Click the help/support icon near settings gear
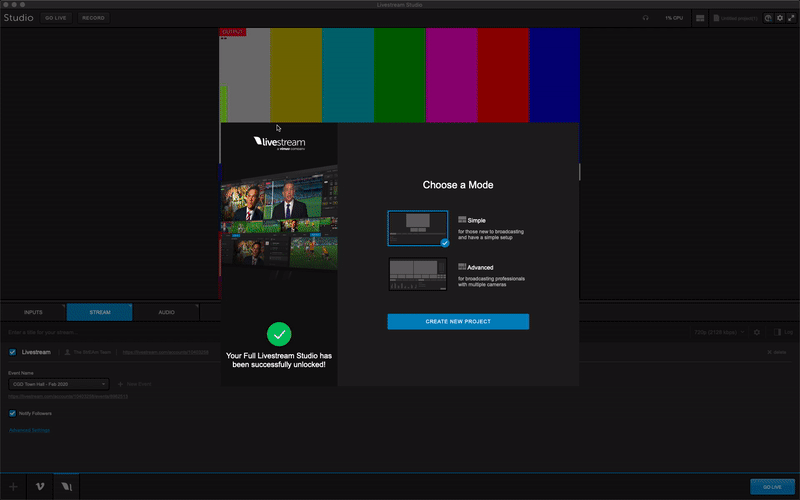800x500 pixels. pyautogui.click(x=768, y=18)
